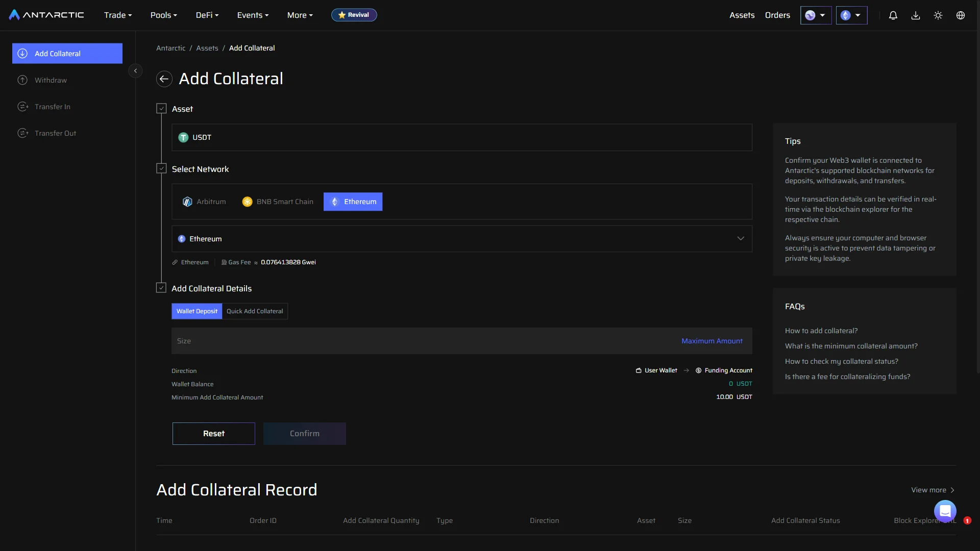This screenshot has width=980, height=551.
Task: Click the Funding Account icon
Action: 698,370
